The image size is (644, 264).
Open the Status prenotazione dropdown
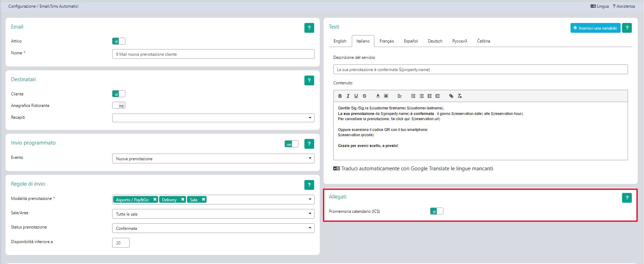213,228
